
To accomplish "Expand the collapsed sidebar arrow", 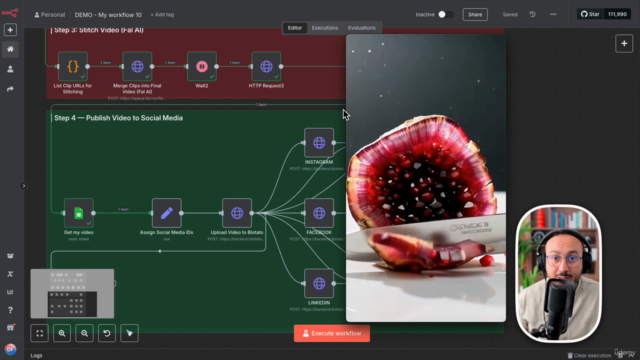I will 24,186.
